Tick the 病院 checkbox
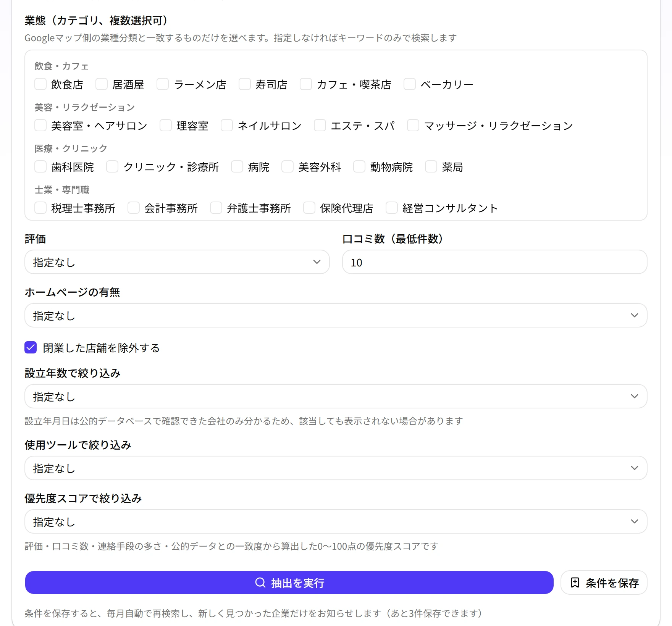The image size is (672, 626). [237, 166]
